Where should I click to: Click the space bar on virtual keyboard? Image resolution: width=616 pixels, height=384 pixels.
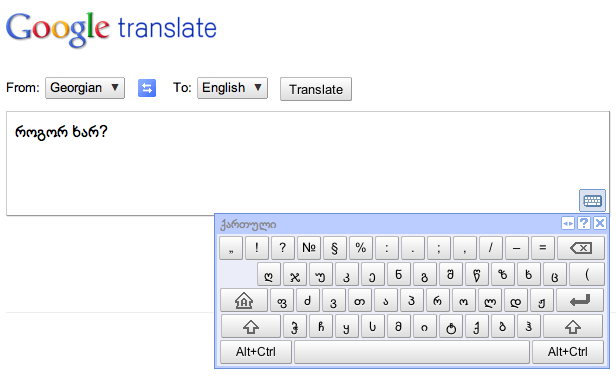pos(412,352)
